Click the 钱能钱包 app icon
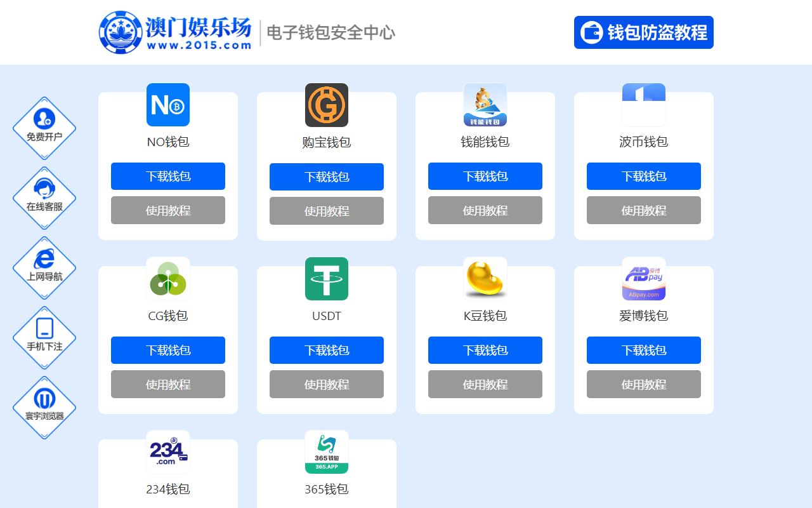 click(485, 105)
